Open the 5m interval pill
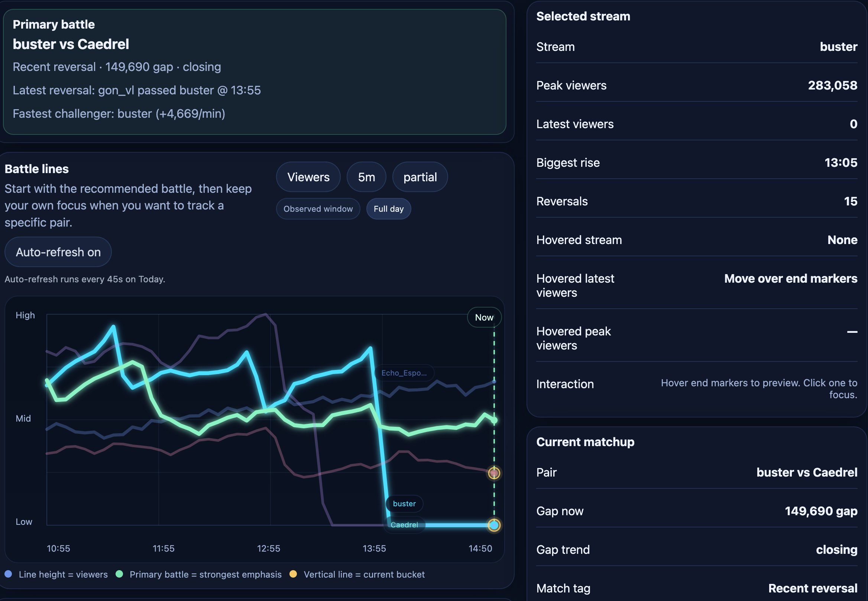The width and height of the screenshot is (868, 601). coord(366,177)
